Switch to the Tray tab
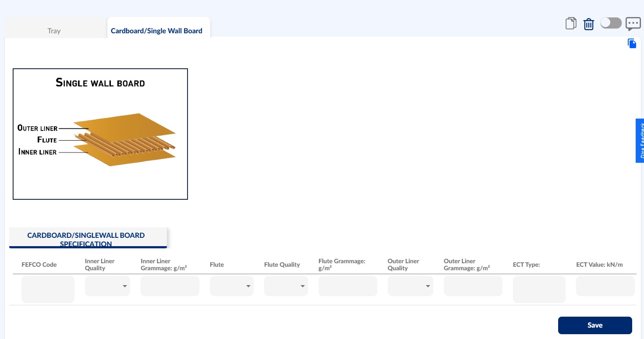 [x=54, y=31]
